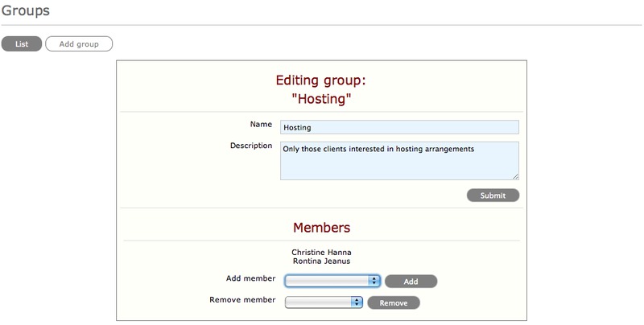This screenshot has width=644, height=325.
Task: Select member name Christine Hanna
Action: click(321, 253)
